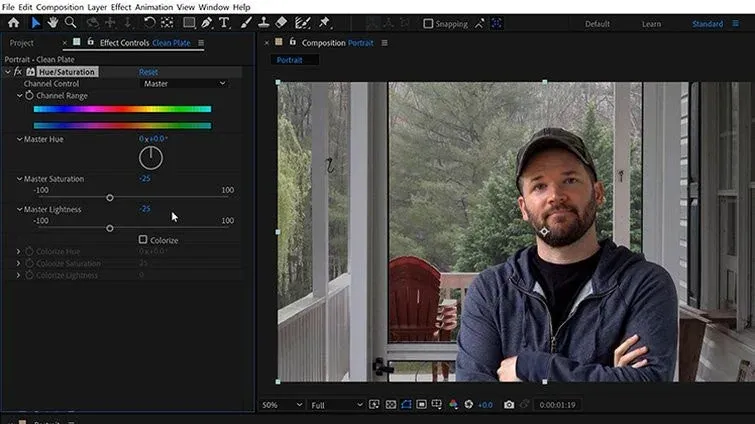Select the Rectangle shape tool
The height and width of the screenshot is (424, 755).
189,23
